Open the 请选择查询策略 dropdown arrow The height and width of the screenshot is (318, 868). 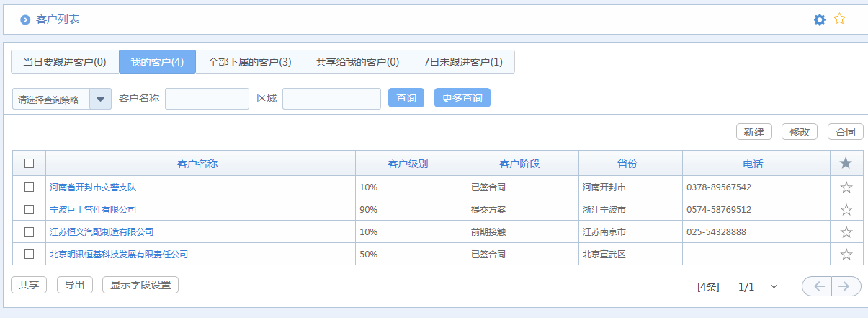coord(100,99)
